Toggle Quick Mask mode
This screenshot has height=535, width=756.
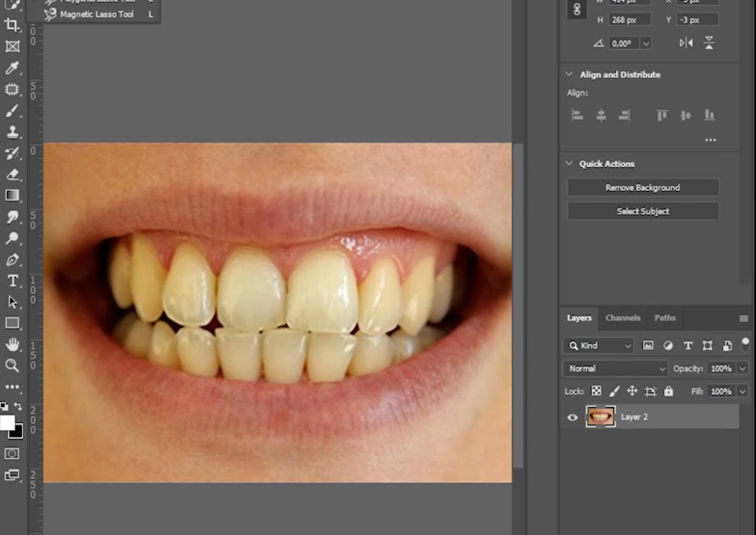(x=12, y=454)
